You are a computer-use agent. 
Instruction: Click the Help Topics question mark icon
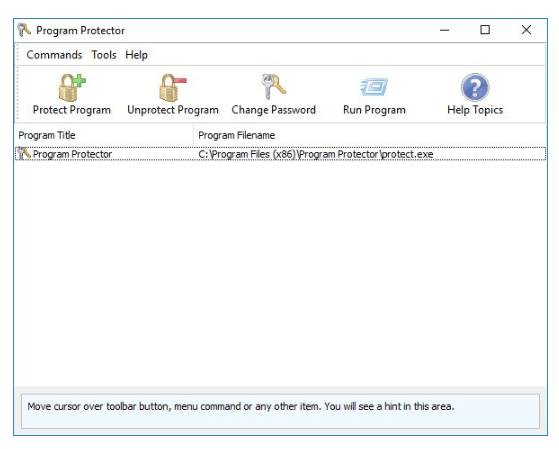pyautogui.click(x=475, y=87)
